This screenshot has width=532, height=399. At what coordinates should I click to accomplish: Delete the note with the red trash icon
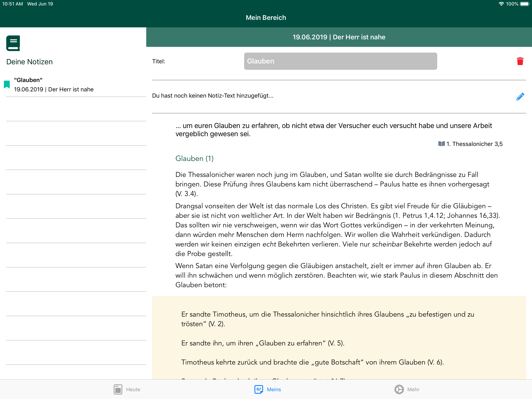(520, 61)
